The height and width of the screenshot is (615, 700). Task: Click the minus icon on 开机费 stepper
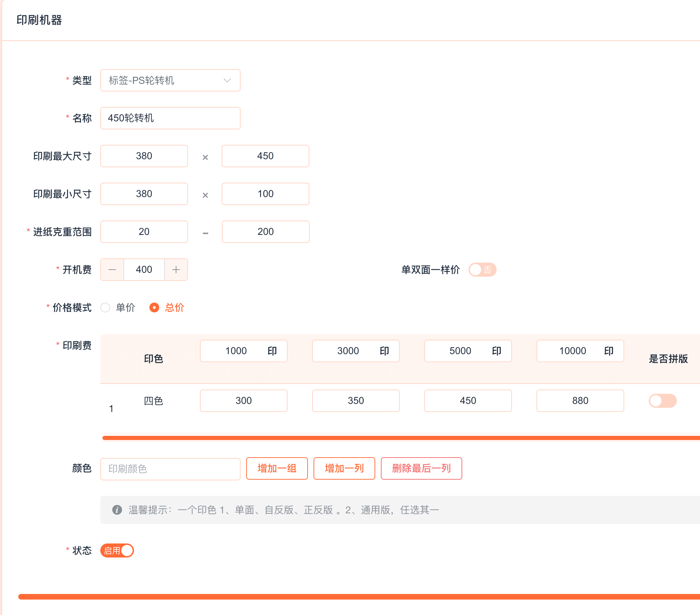click(x=112, y=270)
